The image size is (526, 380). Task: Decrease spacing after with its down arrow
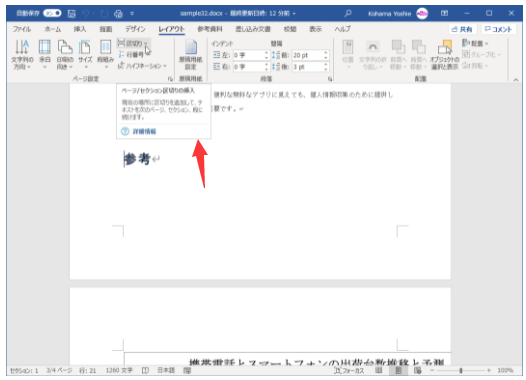click(326, 69)
